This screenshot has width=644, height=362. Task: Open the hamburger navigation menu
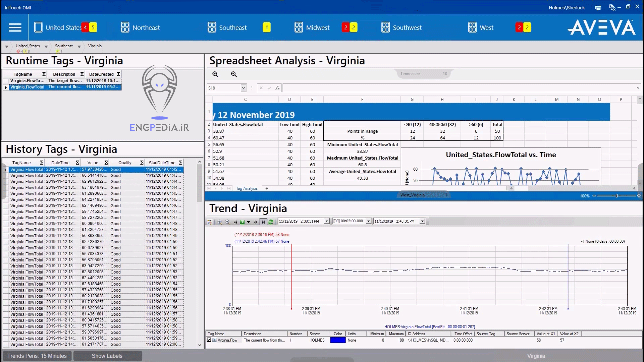coord(15,27)
